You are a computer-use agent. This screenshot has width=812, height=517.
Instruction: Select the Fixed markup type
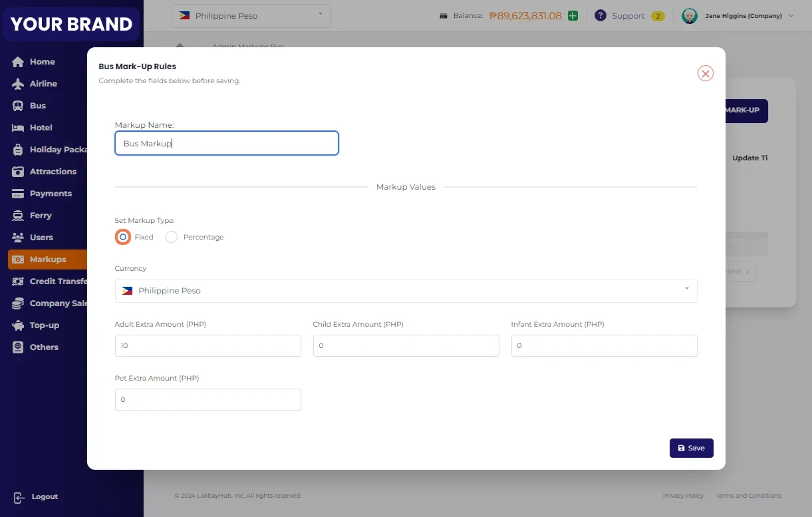(123, 237)
